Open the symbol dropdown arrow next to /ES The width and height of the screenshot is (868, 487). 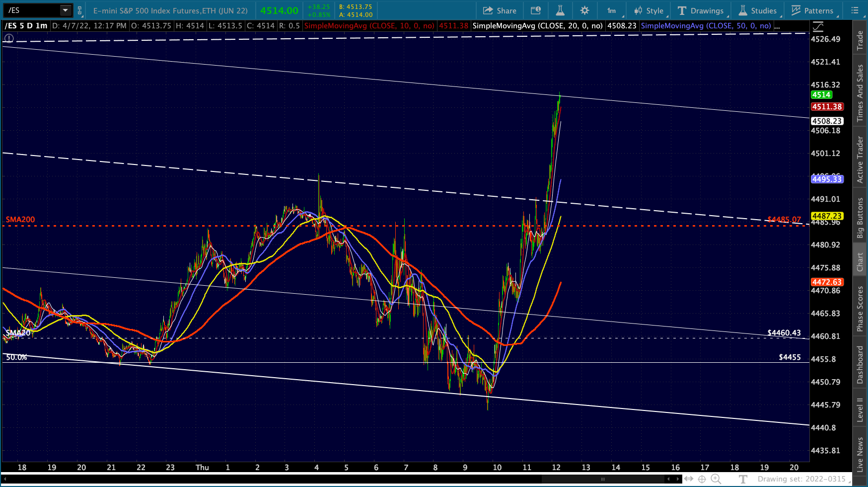coord(65,10)
